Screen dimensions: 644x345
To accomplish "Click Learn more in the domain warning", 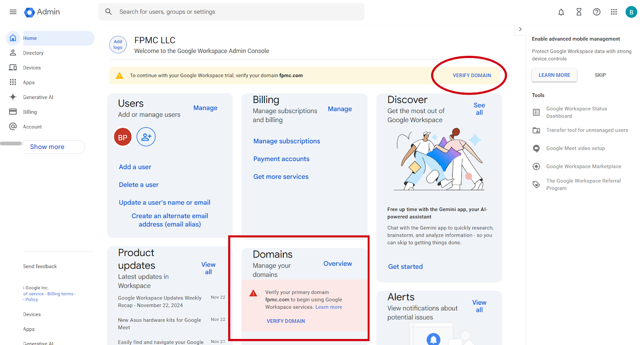I will [x=329, y=307].
